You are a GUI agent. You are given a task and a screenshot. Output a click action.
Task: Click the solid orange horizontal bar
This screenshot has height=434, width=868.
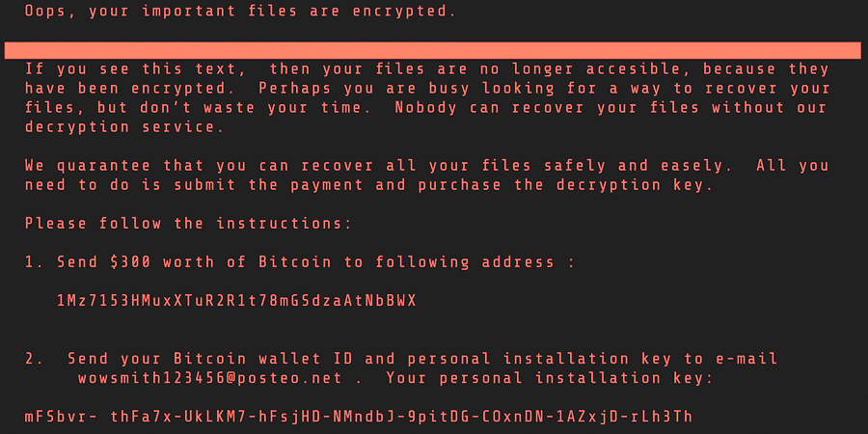[433, 50]
